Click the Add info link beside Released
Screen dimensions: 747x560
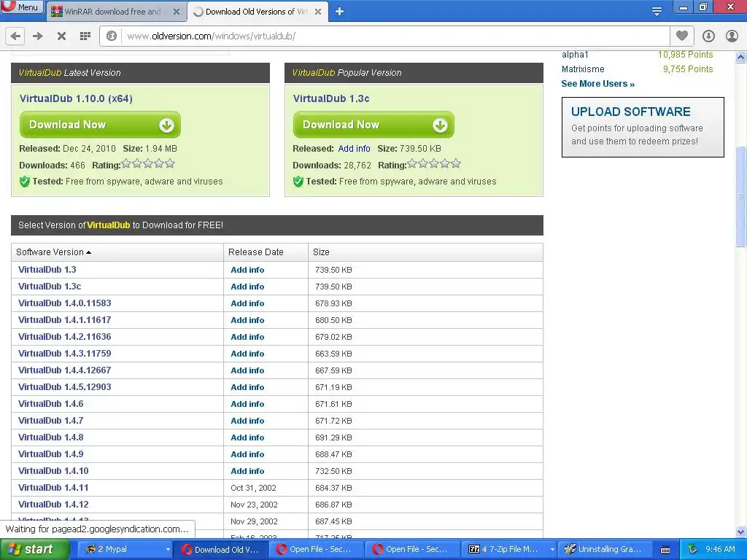pyautogui.click(x=354, y=149)
